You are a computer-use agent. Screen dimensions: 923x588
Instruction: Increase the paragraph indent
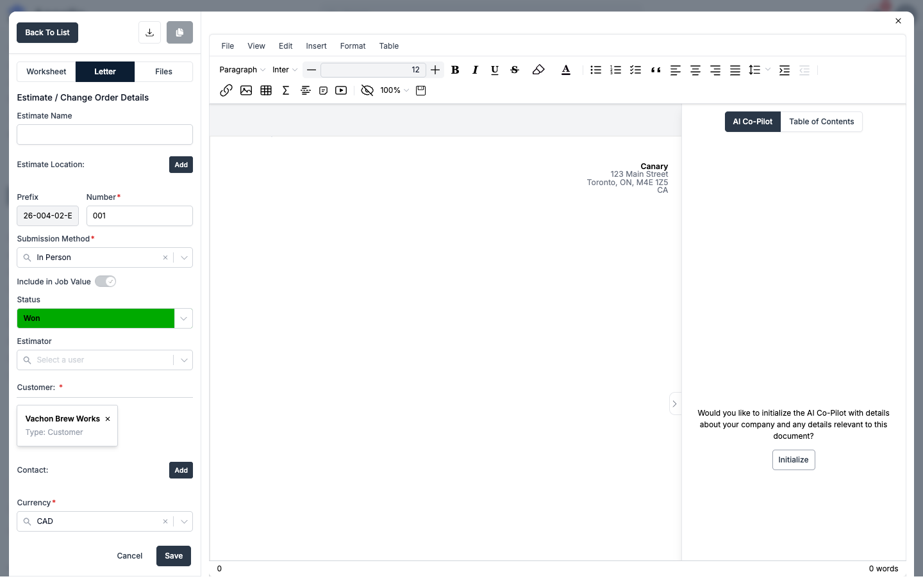tap(785, 70)
